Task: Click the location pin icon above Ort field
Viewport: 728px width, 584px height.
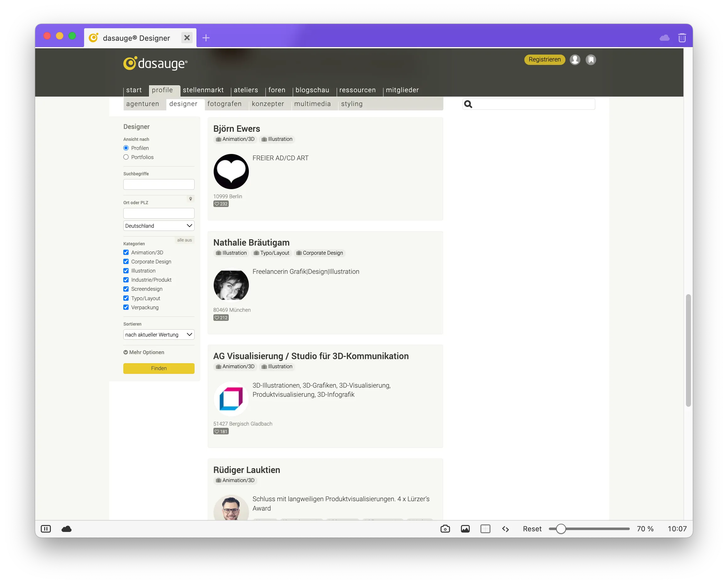Action: coord(190,199)
